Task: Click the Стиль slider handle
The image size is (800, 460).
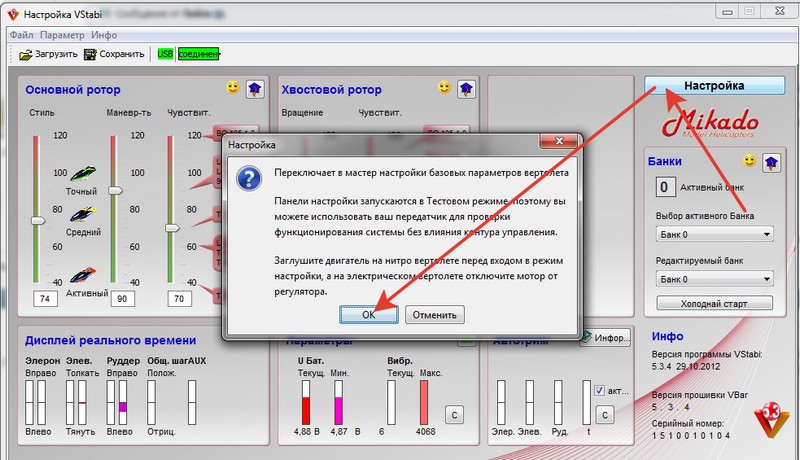Action: point(37,220)
